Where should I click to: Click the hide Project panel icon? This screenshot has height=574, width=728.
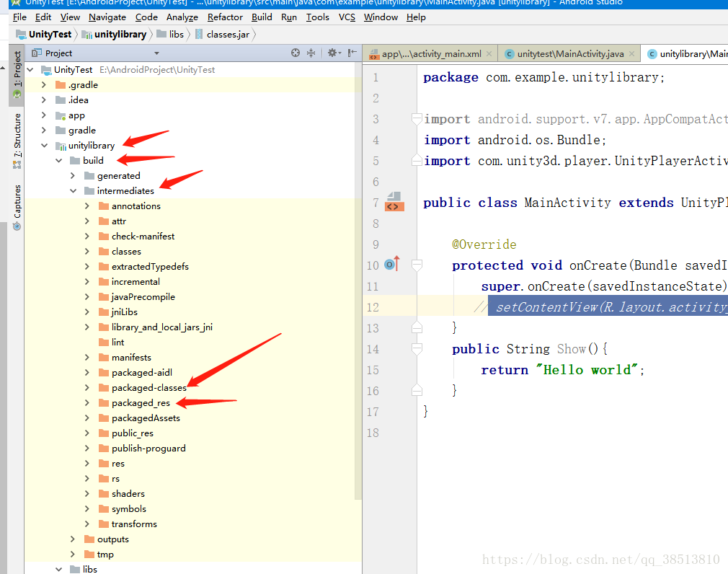(x=352, y=53)
